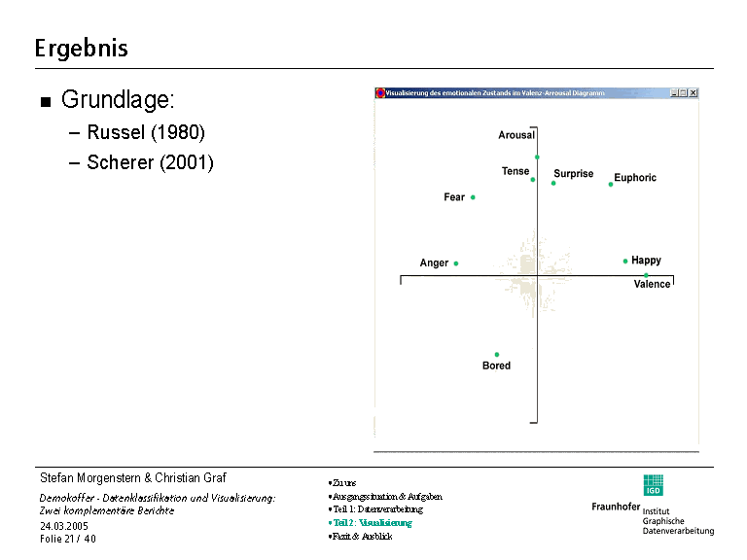Click the Tense emotion marker
This screenshot has height=560, width=747.
[532, 180]
